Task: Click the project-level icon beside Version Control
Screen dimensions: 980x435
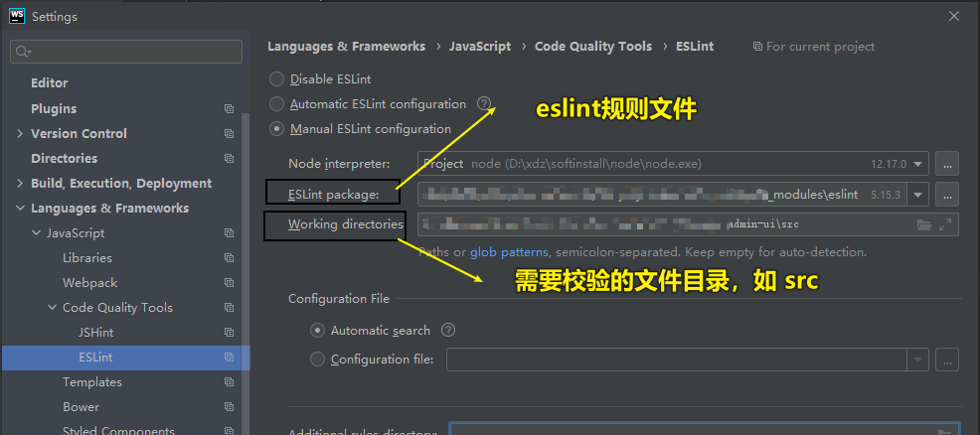Action: (x=230, y=133)
